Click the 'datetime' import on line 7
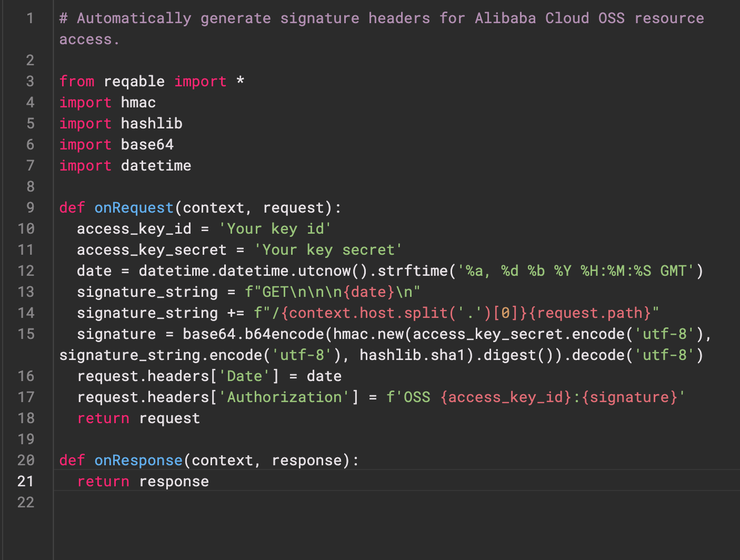The image size is (740, 560). pos(156,166)
